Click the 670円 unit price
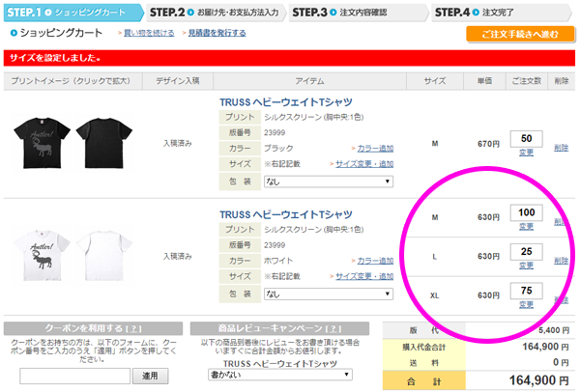The width and height of the screenshot is (580, 392). coord(488,144)
